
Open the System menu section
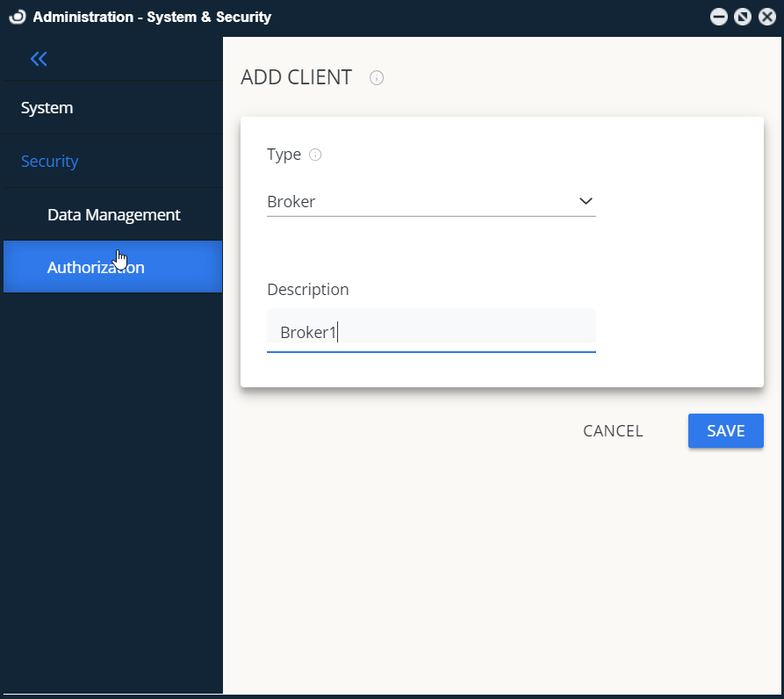tap(47, 108)
